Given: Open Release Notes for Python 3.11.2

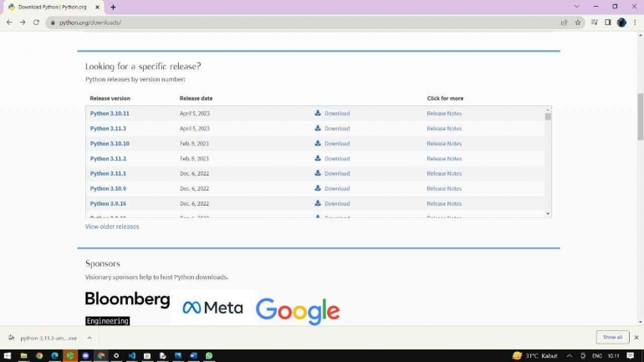Looking at the screenshot, I should [444, 158].
